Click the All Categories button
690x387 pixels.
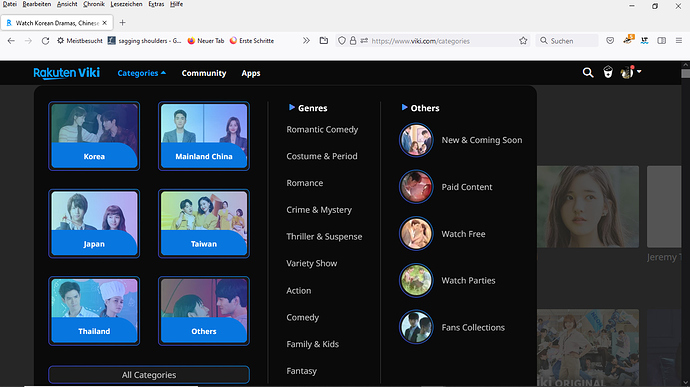pyautogui.click(x=149, y=375)
